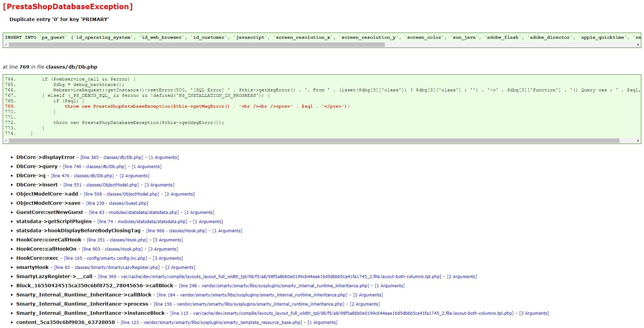Show arguments for SmartyLazyRegister->__call
The width and height of the screenshot is (644, 328).
[462, 277]
